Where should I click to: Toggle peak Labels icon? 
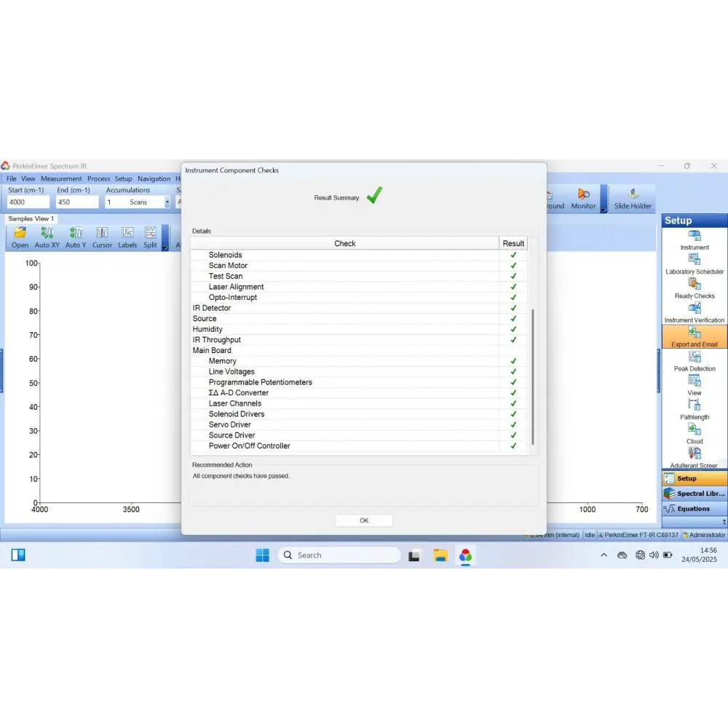tap(127, 238)
